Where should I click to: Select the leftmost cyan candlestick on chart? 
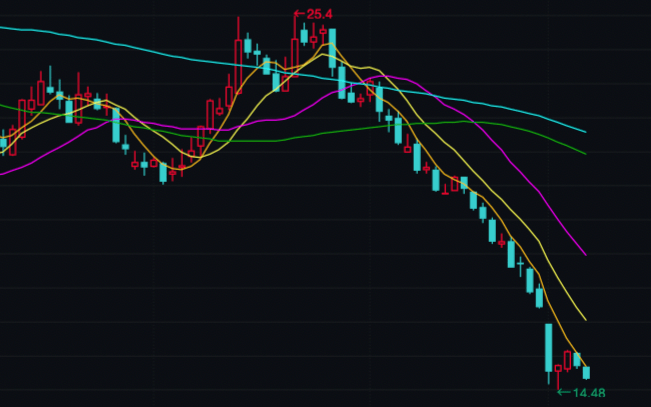pyautogui.click(x=3, y=142)
